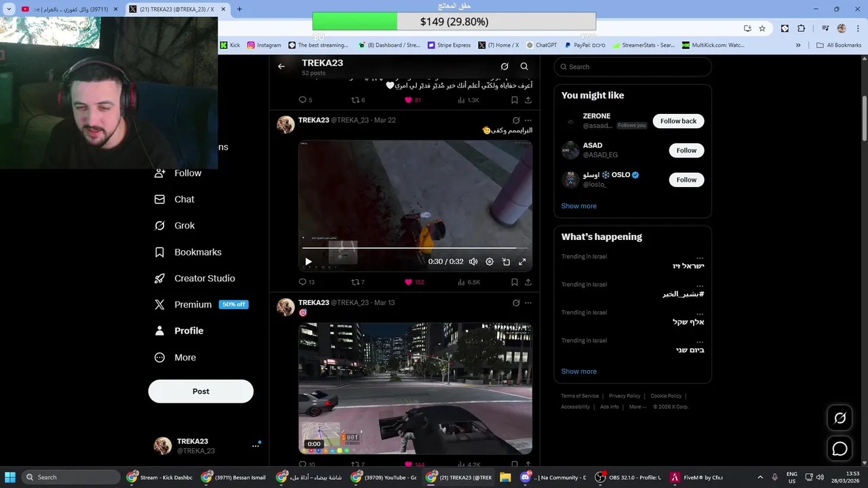This screenshot has width=868, height=488.
Task: Open Grok icon in profile header
Action: [x=505, y=66]
